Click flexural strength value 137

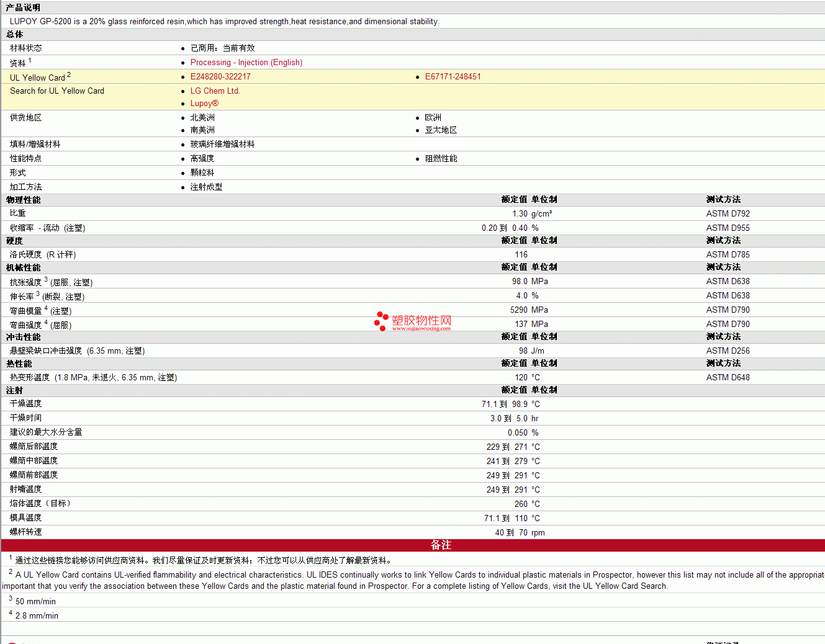(x=521, y=324)
